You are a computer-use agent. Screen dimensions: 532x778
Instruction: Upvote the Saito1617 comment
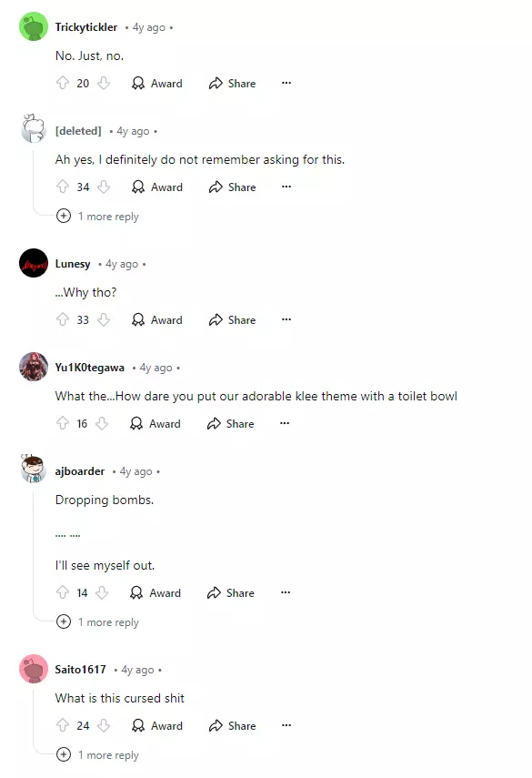63,725
